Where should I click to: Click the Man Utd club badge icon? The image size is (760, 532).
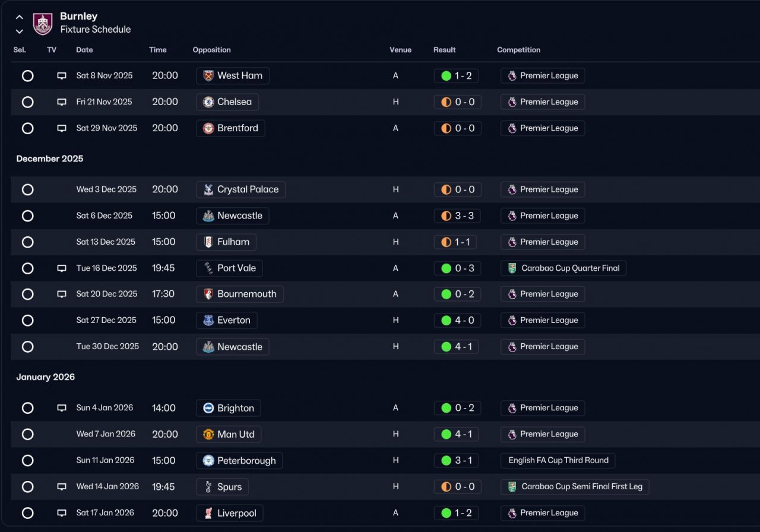pyautogui.click(x=208, y=435)
